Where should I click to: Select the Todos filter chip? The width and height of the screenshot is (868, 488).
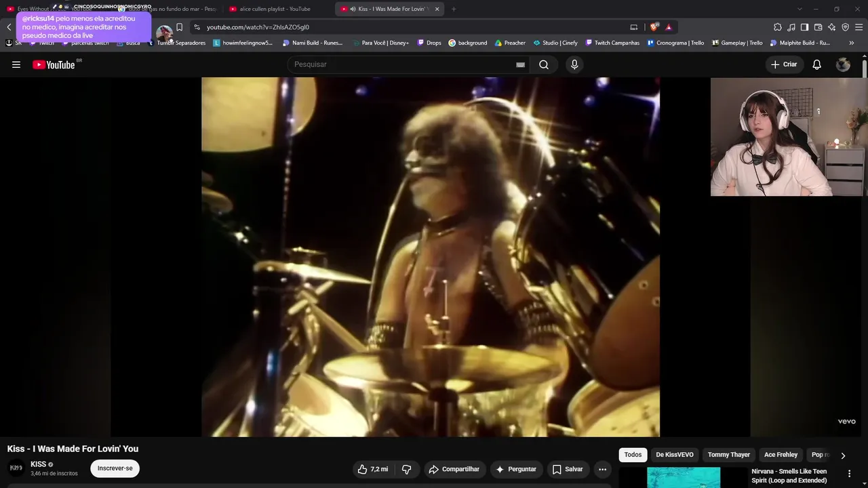633,455
